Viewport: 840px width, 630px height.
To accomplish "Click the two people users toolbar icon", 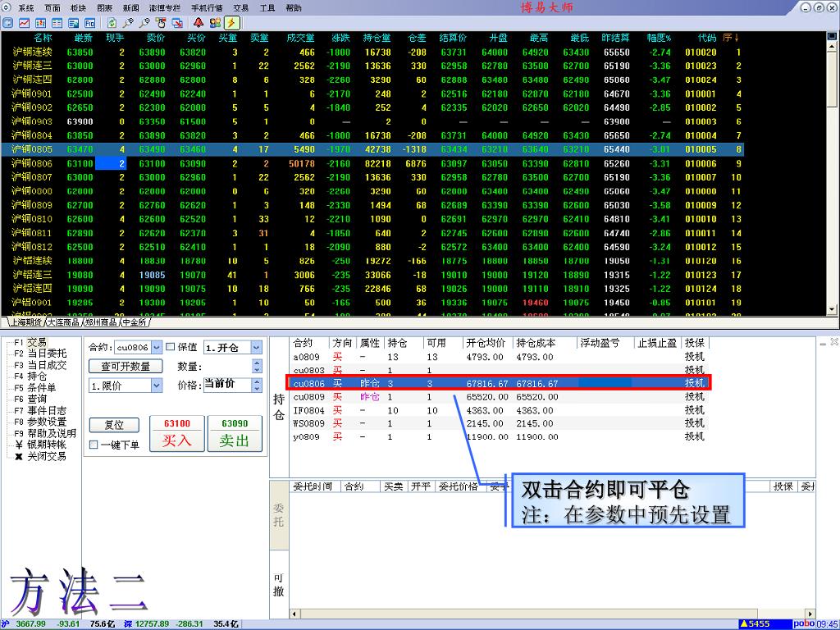I will pos(215,23).
